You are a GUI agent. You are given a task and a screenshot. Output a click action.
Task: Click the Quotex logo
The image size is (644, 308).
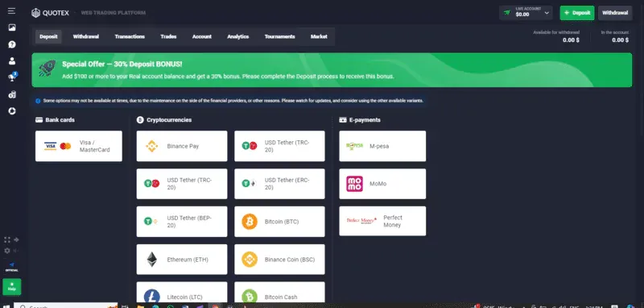[x=50, y=13]
